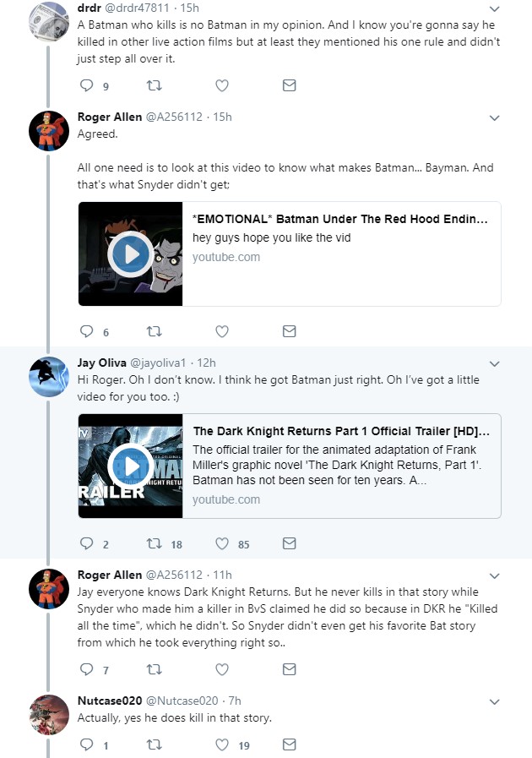Send Jay Oliva's tweet via direct message
The width and height of the screenshot is (532, 758).
point(289,543)
